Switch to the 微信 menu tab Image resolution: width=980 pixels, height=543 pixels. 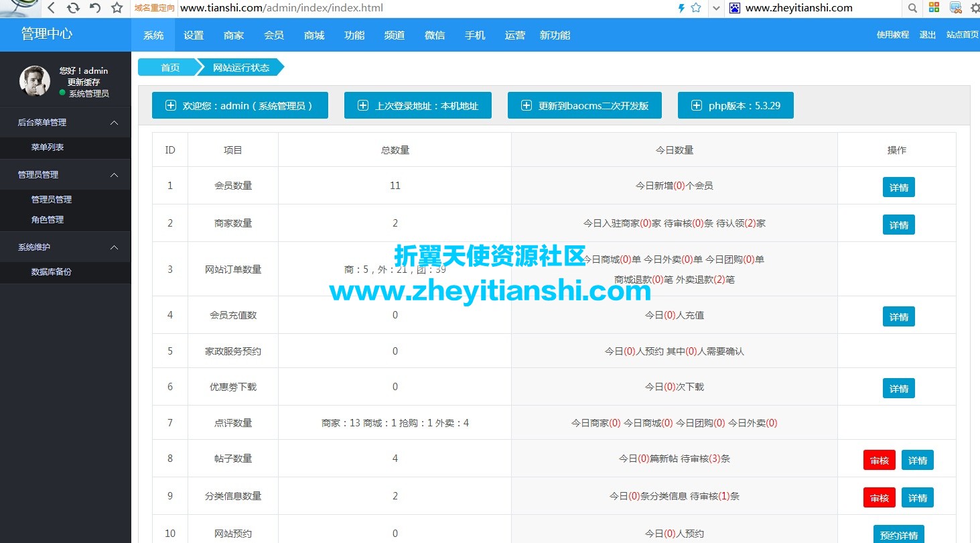click(x=434, y=35)
